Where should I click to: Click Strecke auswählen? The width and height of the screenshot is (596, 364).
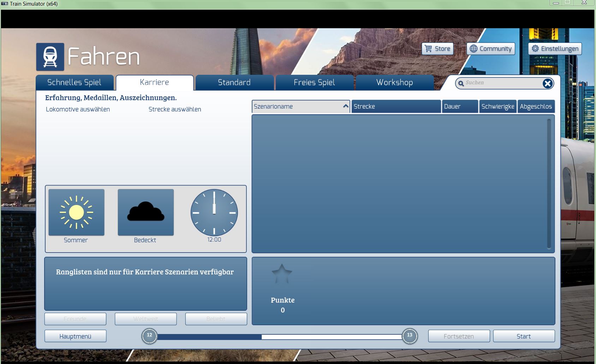click(x=175, y=109)
